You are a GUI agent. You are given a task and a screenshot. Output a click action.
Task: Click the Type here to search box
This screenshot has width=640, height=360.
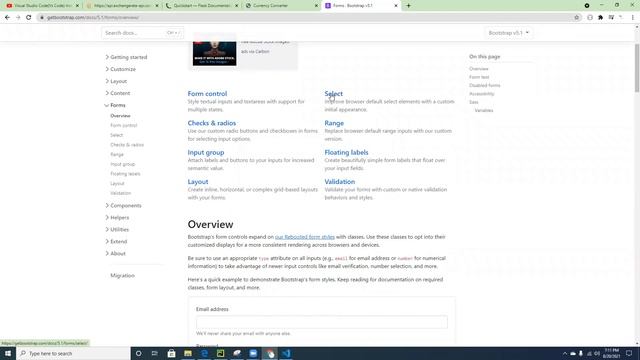73,353
